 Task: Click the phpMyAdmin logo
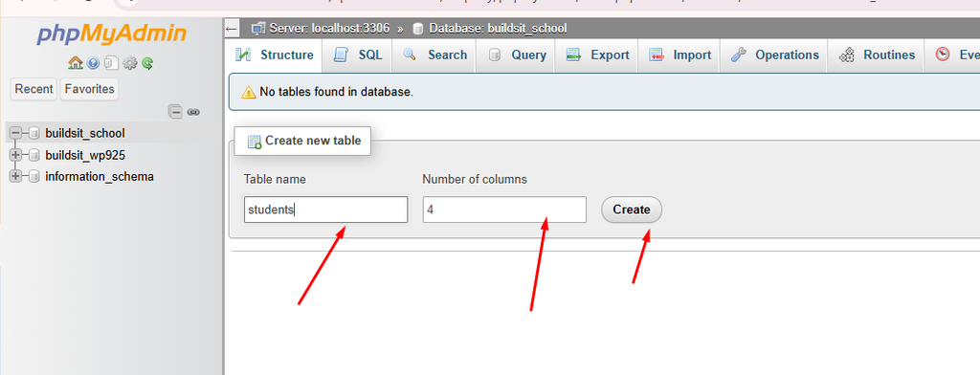point(111,33)
